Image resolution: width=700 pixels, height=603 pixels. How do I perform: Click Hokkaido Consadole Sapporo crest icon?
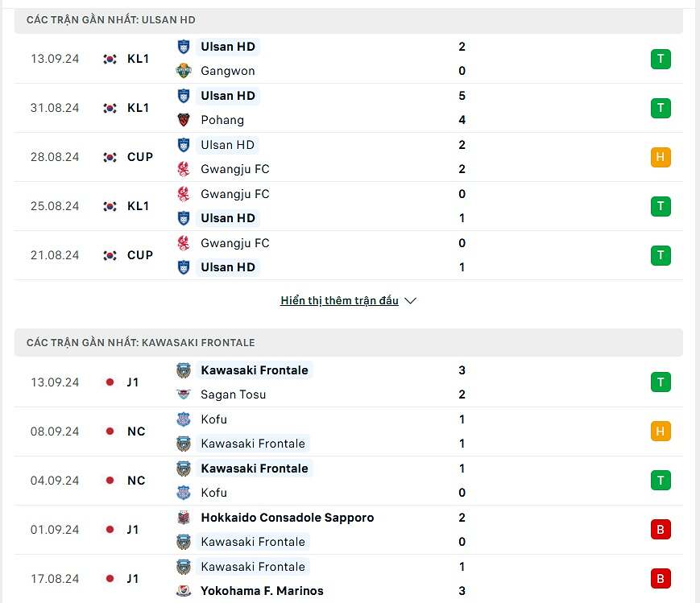[x=184, y=518]
